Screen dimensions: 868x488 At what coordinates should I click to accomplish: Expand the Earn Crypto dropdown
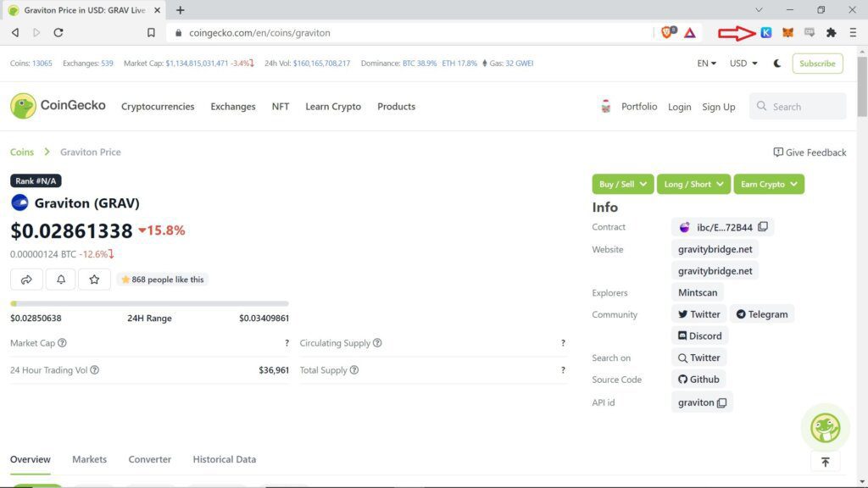tap(769, 184)
